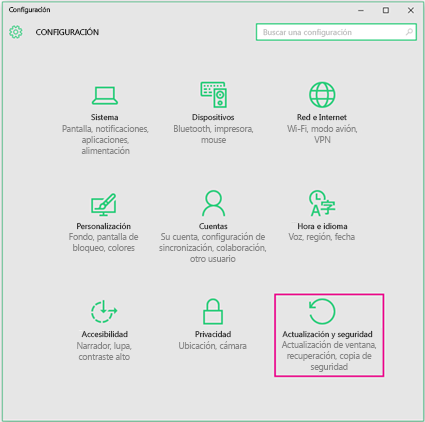Screen dimensions: 425x422
Task: Click the magnifier icon in search box
Action: (x=409, y=32)
